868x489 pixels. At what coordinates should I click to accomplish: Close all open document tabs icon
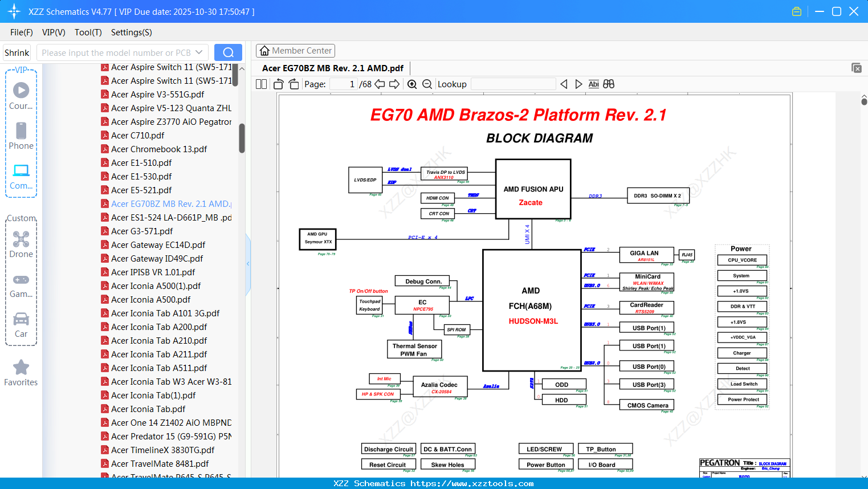857,68
